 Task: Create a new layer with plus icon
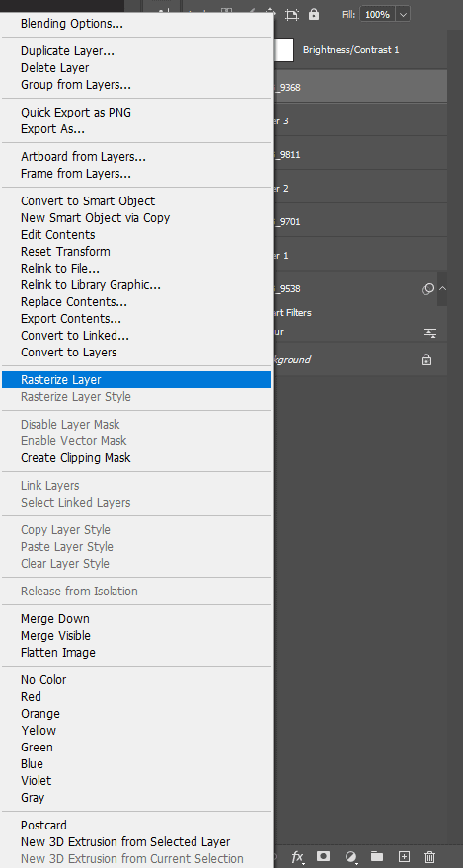point(404,856)
